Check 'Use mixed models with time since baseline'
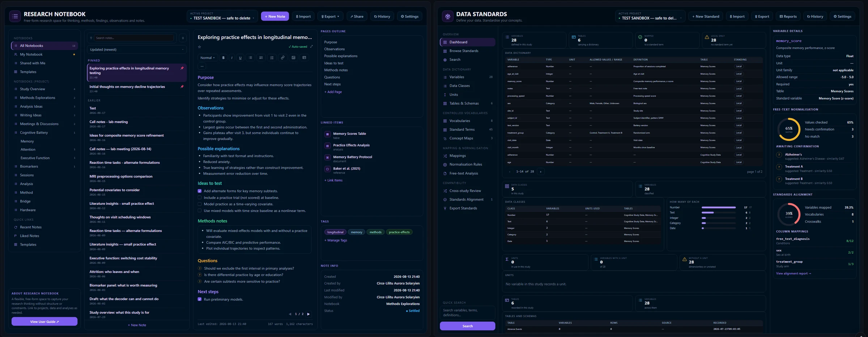 click(200, 211)
